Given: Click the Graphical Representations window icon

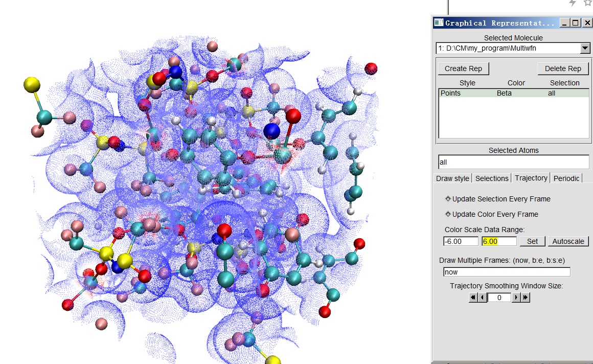Looking at the screenshot, I should tap(439, 22).
